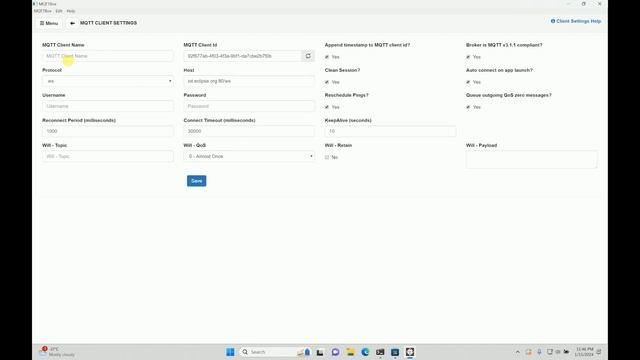Click the Reconnect Period field
Image resolution: width=640 pixels, height=360 pixels.
pos(108,131)
